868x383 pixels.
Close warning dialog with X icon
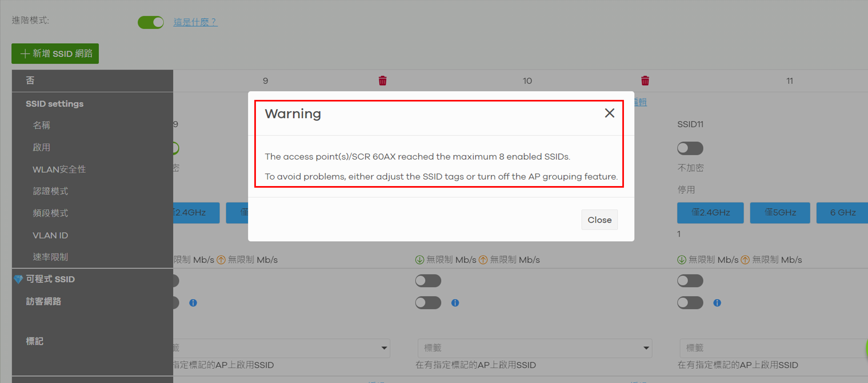point(609,113)
